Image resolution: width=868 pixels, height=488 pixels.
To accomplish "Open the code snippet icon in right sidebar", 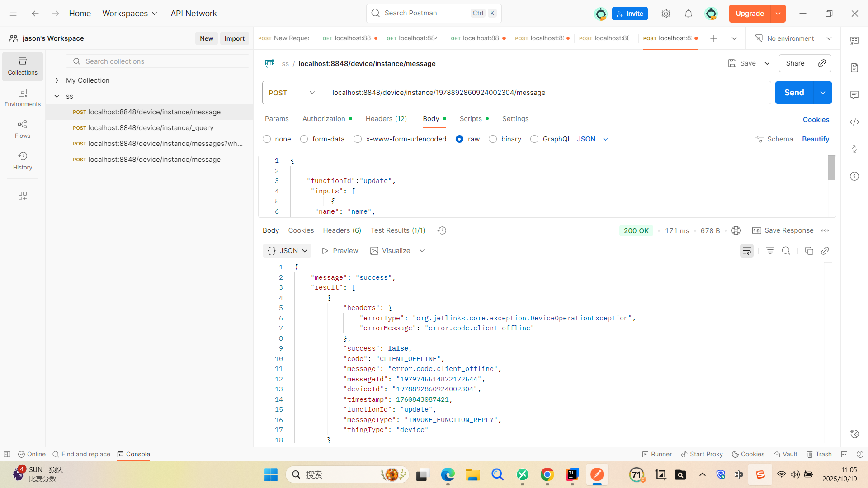I will [854, 122].
